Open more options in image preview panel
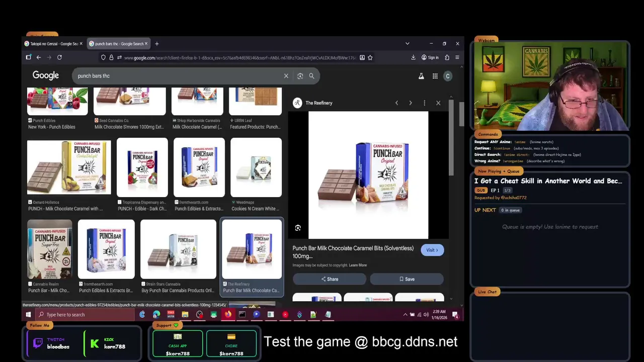This screenshot has width=644, height=362. pyautogui.click(x=424, y=103)
